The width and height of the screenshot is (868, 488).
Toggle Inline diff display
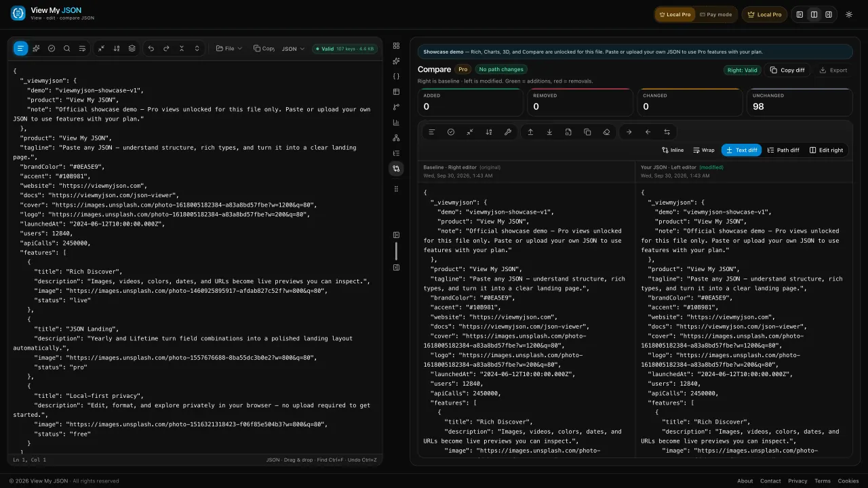pos(673,150)
